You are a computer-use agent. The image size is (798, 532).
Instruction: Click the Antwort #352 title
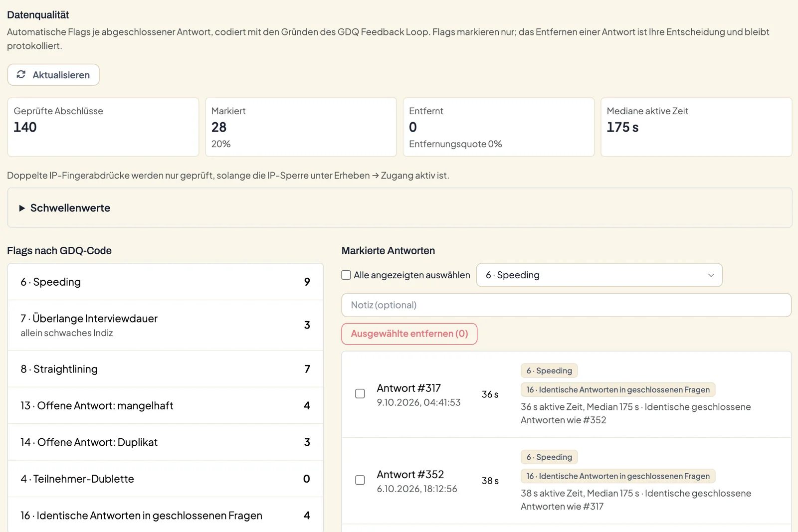tap(410, 474)
